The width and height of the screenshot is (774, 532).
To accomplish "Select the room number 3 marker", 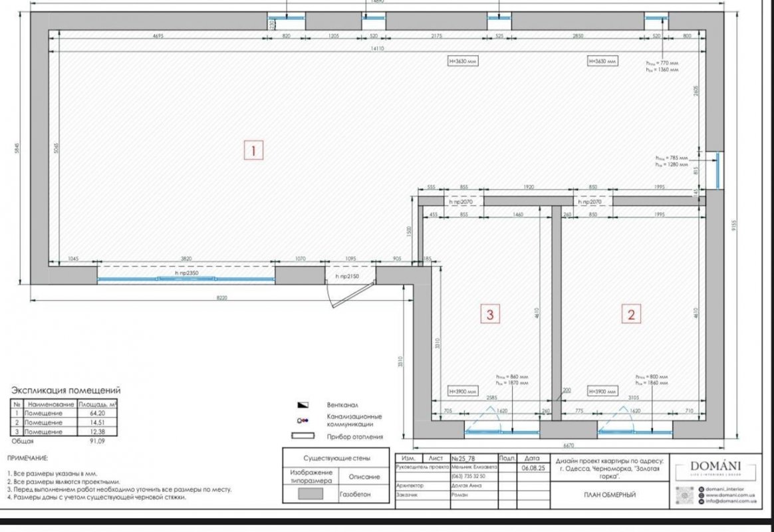I will tap(490, 314).
